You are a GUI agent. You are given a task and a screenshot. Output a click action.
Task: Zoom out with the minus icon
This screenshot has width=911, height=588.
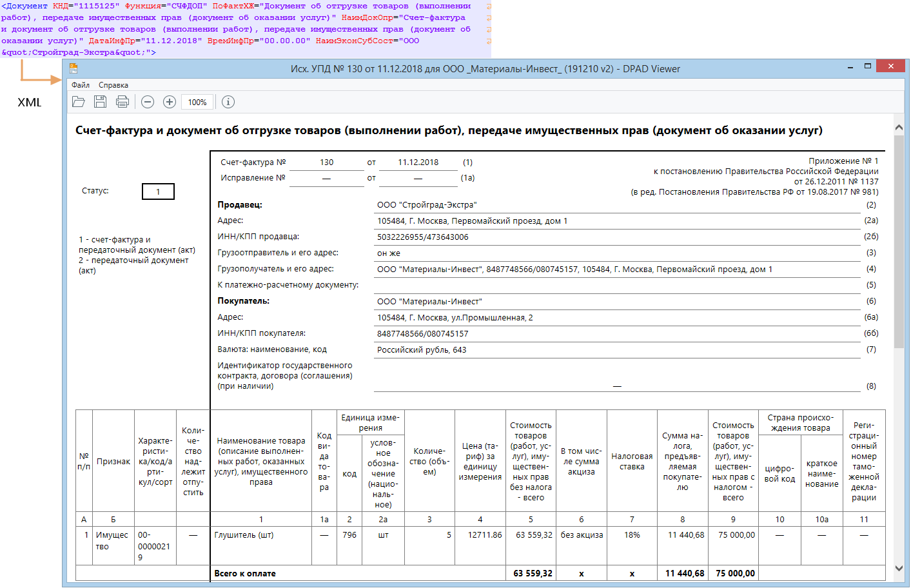[x=148, y=102]
